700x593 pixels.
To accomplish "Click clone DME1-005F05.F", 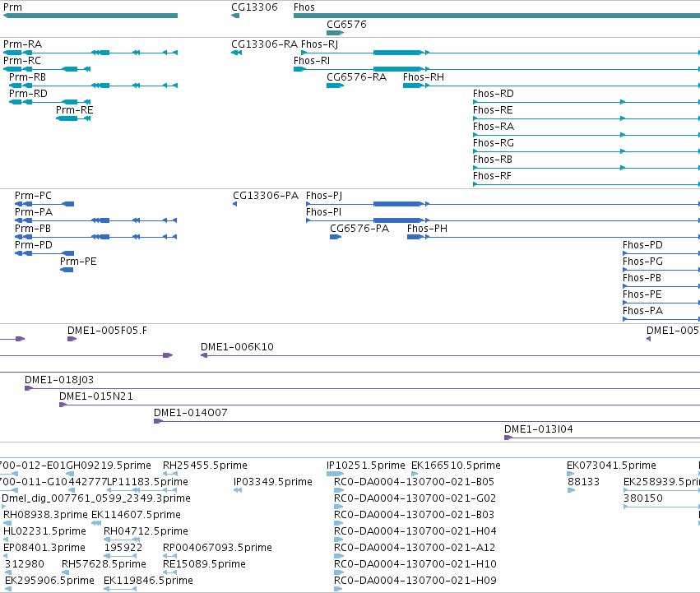I will point(72,339).
